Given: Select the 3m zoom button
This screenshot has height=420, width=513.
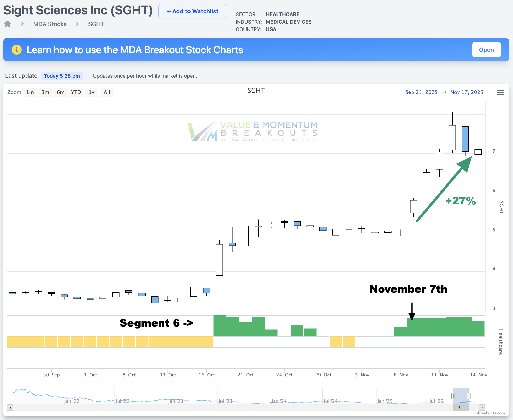Looking at the screenshot, I should coord(45,92).
